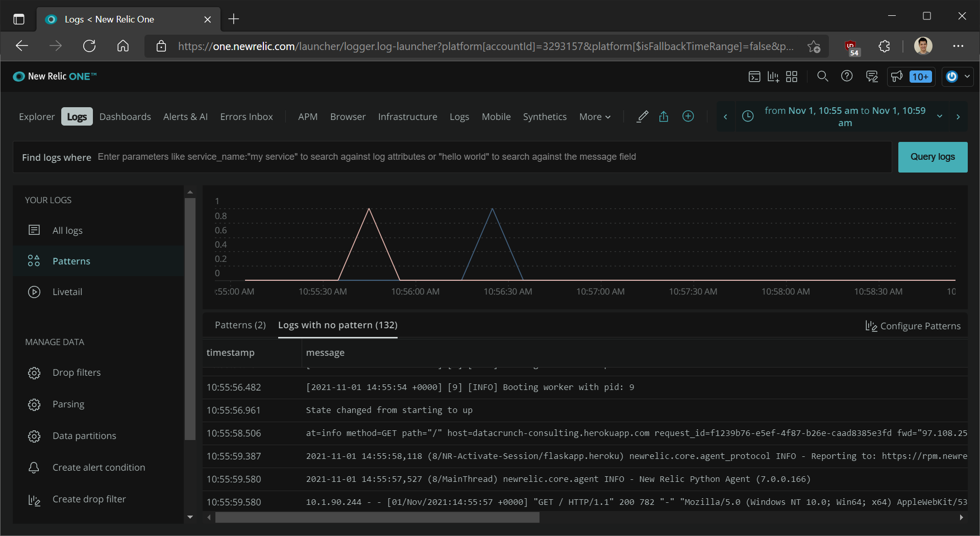980x536 pixels.
Task: Click the share icon in navigation bar
Action: [x=664, y=117]
